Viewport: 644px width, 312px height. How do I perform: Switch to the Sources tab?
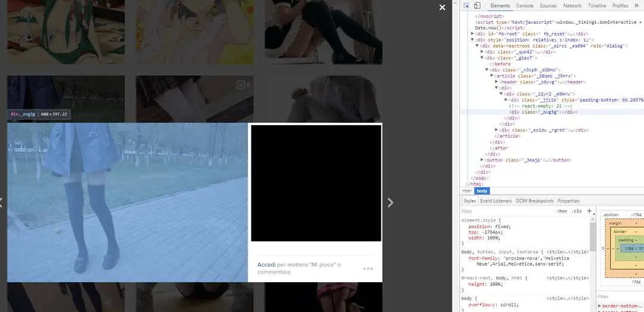coord(548,6)
